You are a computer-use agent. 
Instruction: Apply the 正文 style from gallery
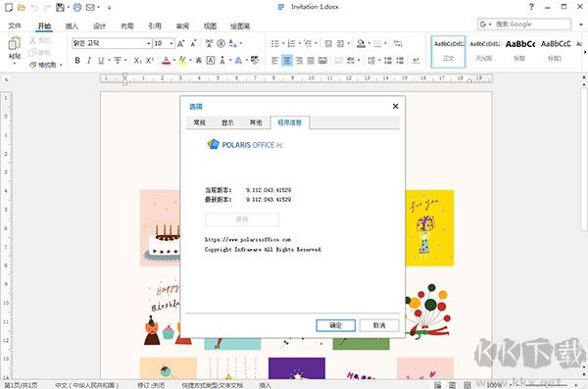click(449, 52)
